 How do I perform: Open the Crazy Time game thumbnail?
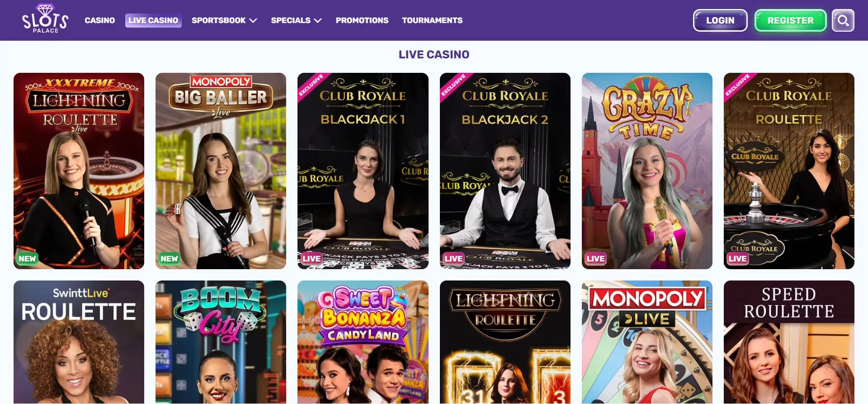click(x=647, y=171)
